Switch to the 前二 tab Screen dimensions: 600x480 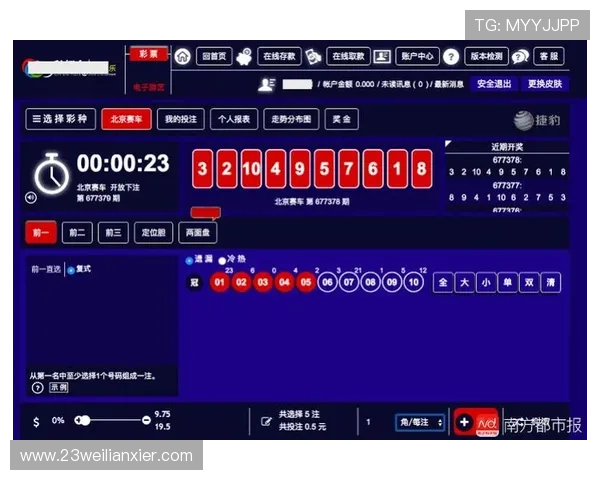(x=77, y=233)
